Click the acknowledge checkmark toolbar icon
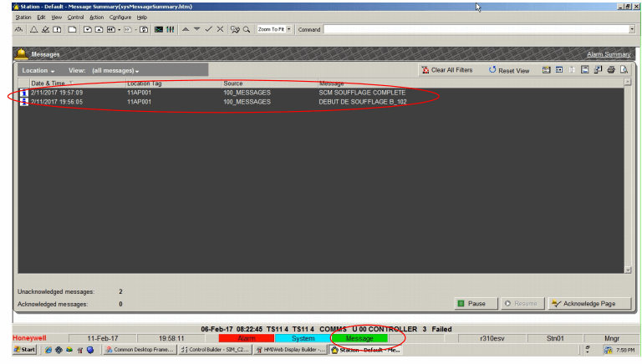This screenshot has width=642, height=364. pyautogui.click(x=208, y=29)
